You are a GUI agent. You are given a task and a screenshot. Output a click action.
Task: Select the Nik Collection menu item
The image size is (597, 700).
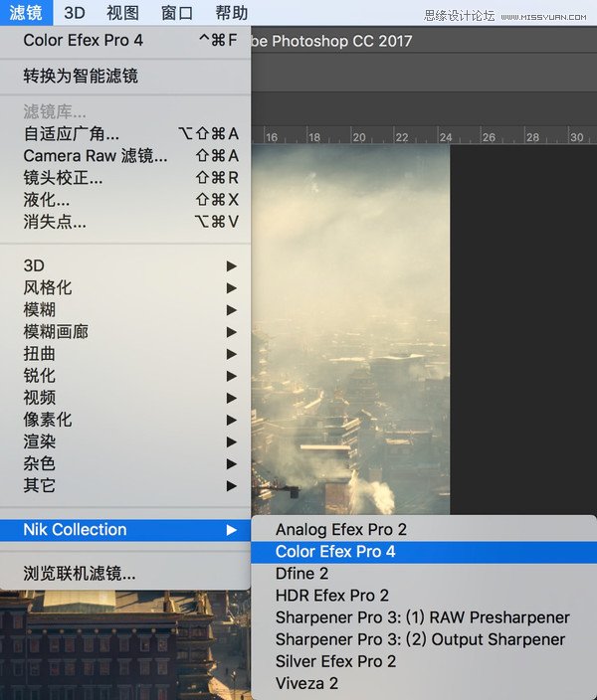125,530
